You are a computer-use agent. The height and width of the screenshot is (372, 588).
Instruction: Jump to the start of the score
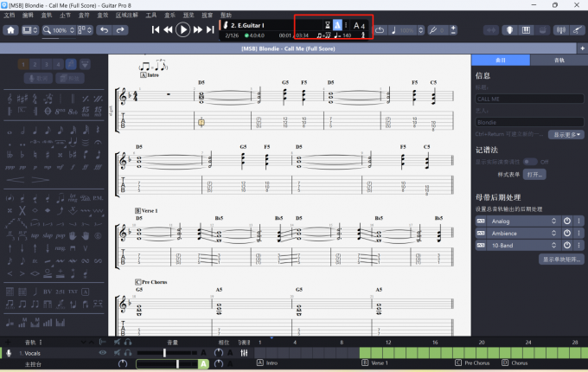(x=157, y=30)
